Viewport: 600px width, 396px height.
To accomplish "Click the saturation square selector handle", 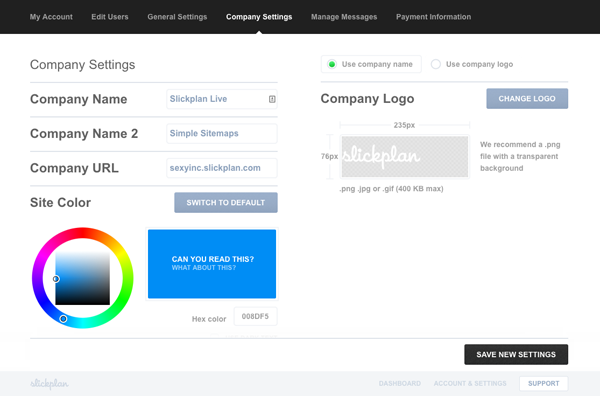I will pyautogui.click(x=56, y=279).
